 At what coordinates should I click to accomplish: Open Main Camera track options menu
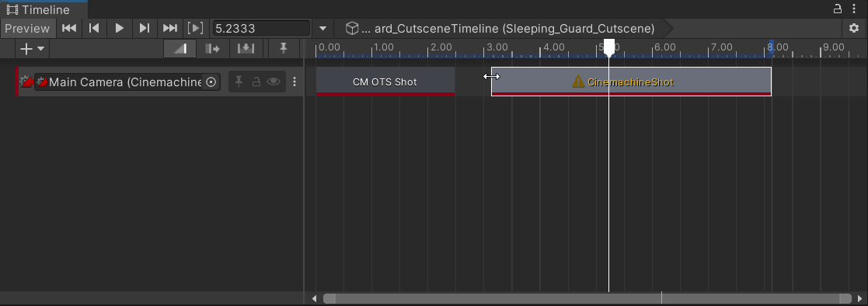click(295, 82)
